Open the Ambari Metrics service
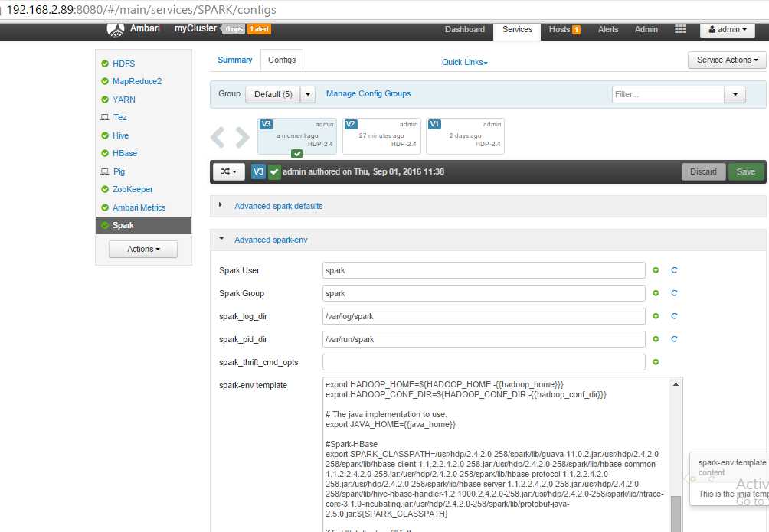 [x=139, y=207]
